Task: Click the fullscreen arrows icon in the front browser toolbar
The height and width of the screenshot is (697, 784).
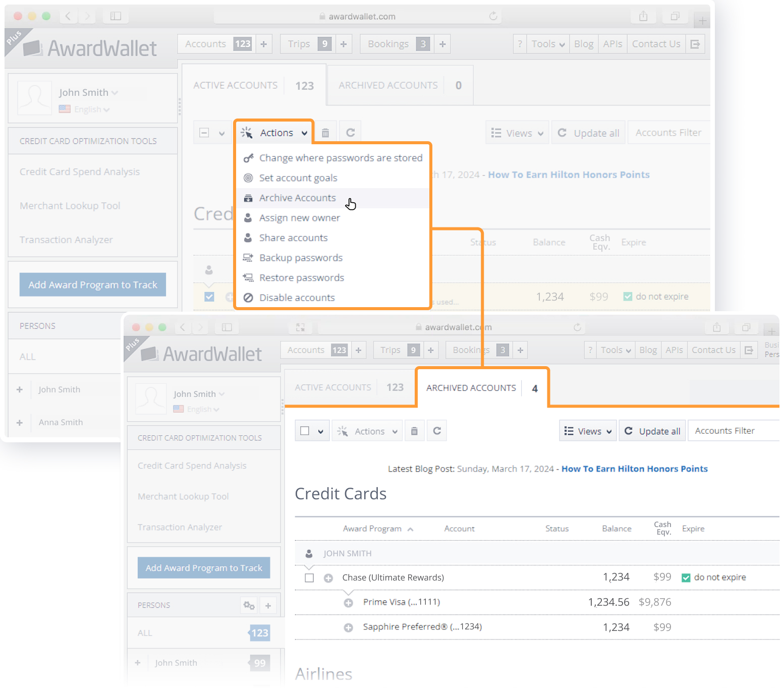Action: pyautogui.click(x=300, y=327)
